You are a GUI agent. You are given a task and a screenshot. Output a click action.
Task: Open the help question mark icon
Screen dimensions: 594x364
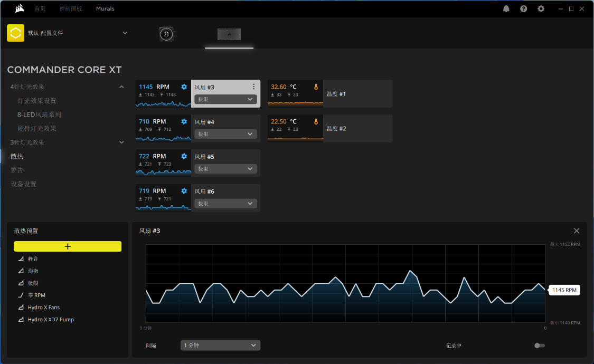point(524,8)
